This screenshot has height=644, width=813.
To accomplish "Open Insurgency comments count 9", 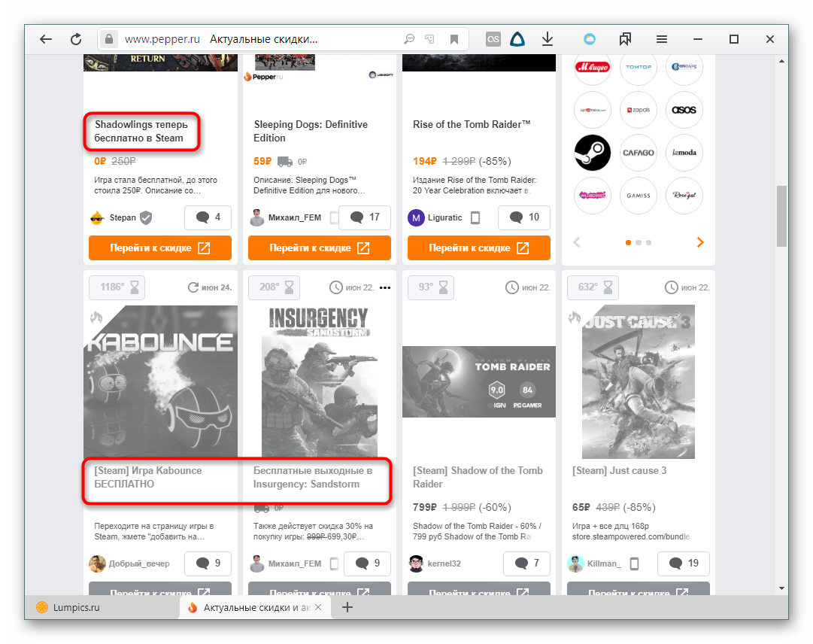I will point(367,563).
